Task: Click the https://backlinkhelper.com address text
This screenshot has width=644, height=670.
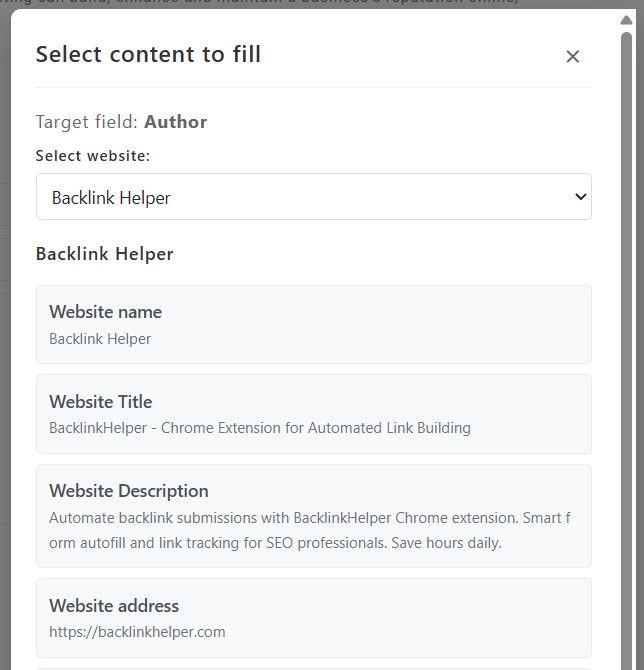Action: (137, 632)
